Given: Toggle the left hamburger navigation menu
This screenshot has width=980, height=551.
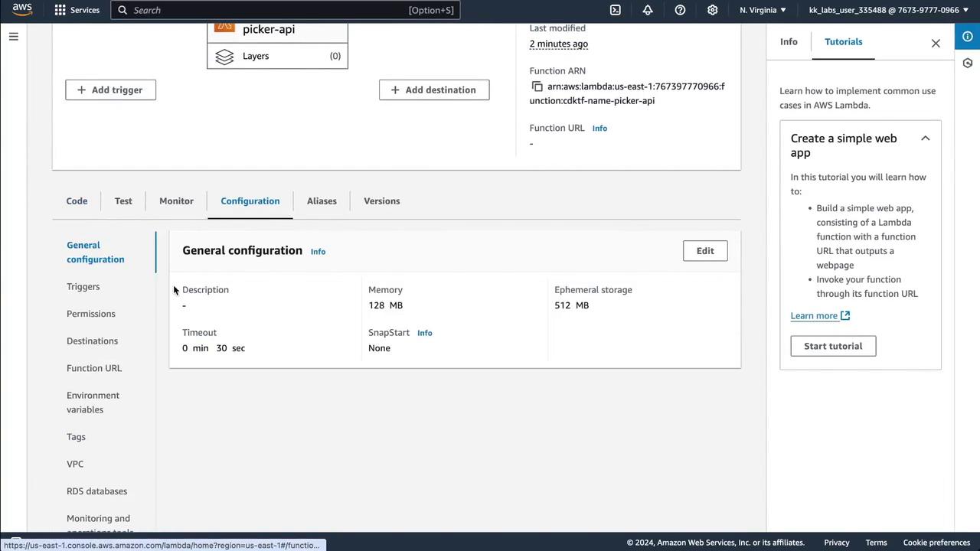Looking at the screenshot, I should tap(13, 36).
